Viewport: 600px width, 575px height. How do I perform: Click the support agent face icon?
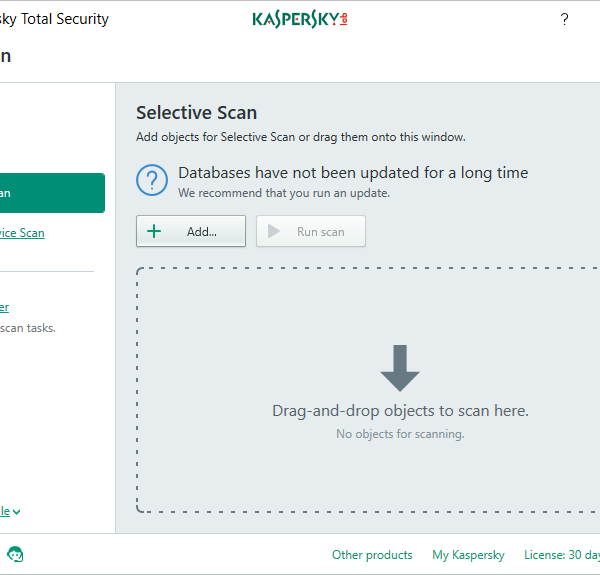pos(15,554)
